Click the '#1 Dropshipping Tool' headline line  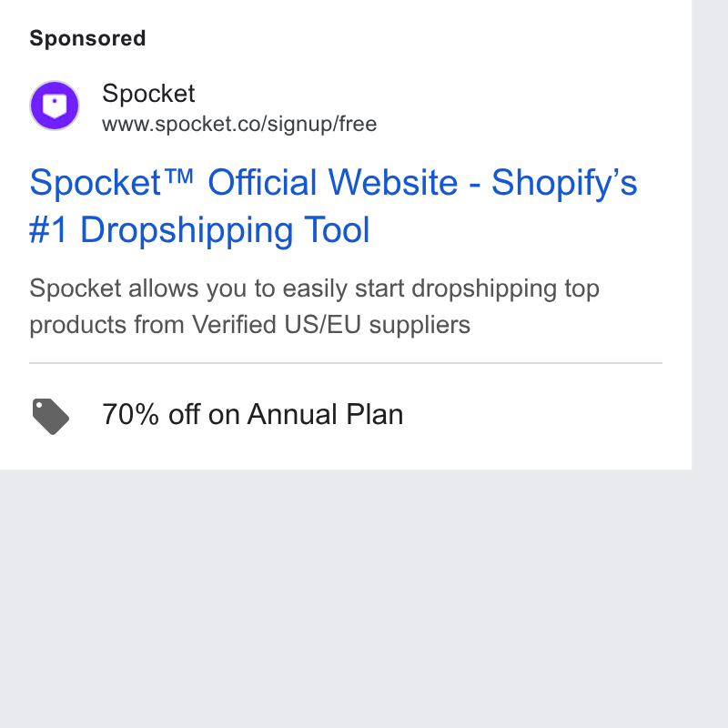[x=199, y=230]
